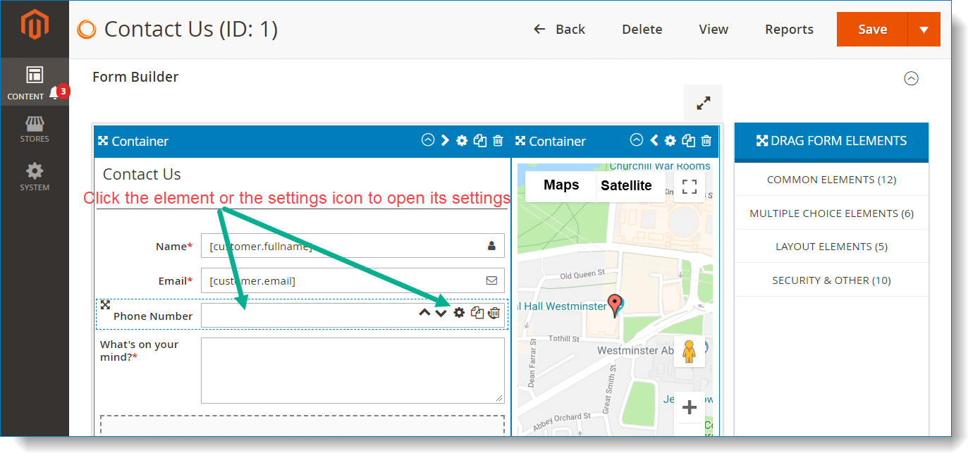The image size is (980, 465).
Task: Open the Stores menu in the sidebar
Action: (34, 129)
